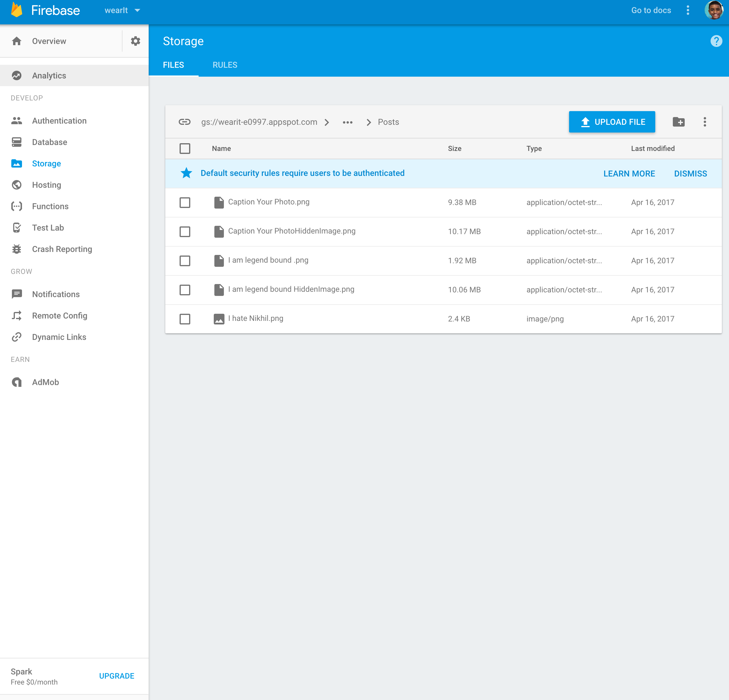
Task: Open storage more options vertical dots
Action: coord(704,122)
